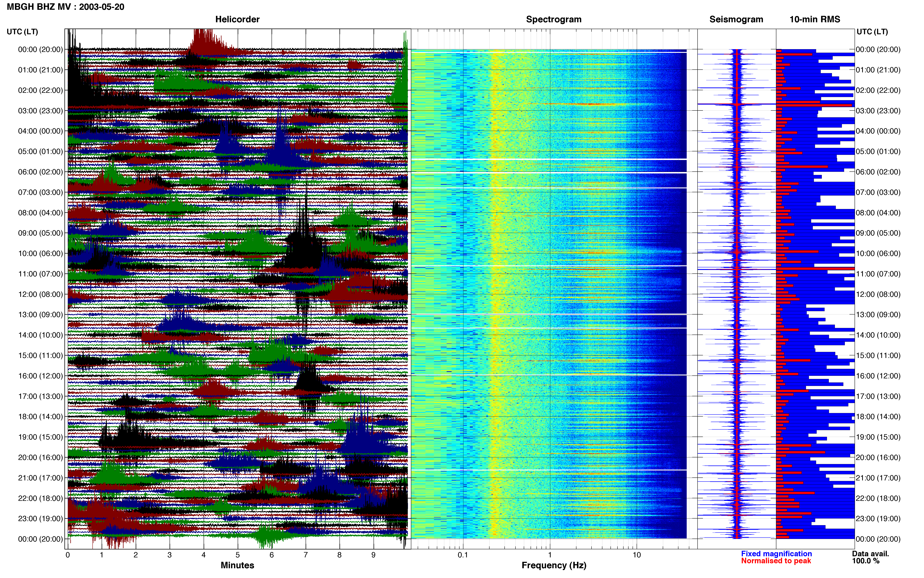
Task: Click '19:00 (15:00)' on the RMS time axis
Action: [878, 437]
